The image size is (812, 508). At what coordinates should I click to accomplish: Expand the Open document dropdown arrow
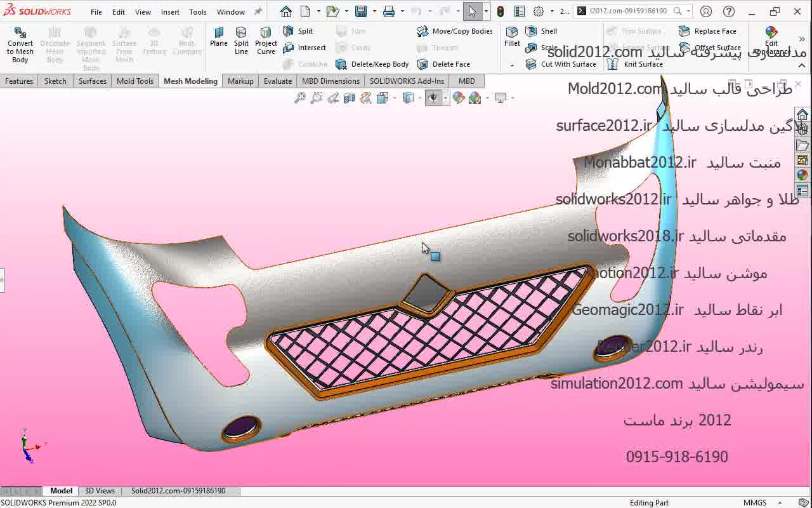tap(346, 11)
